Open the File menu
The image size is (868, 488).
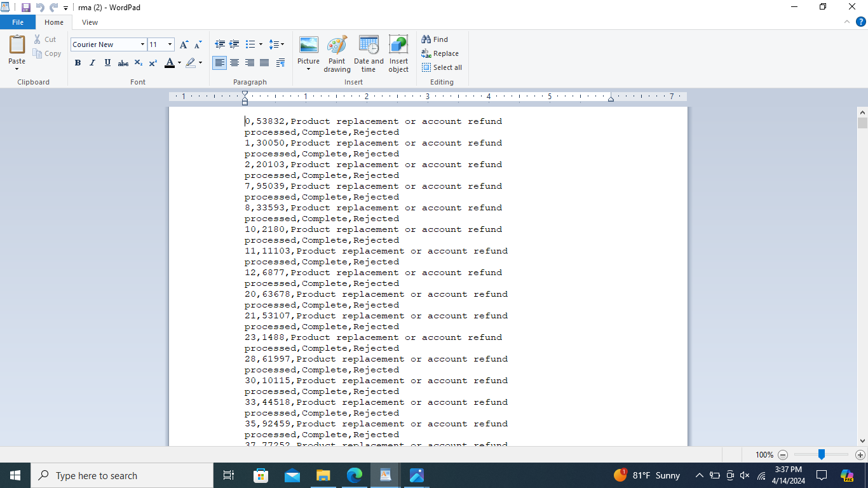pyautogui.click(x=18, y=22)
